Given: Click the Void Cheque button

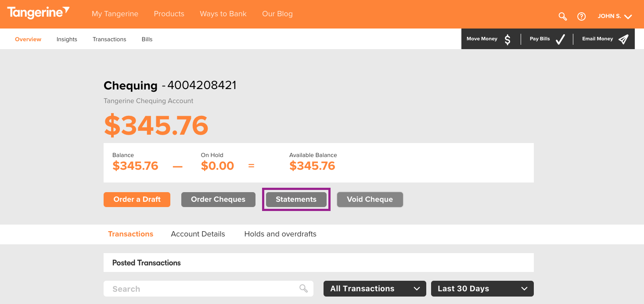Looking at the screenshot, I should click(370, 199).
